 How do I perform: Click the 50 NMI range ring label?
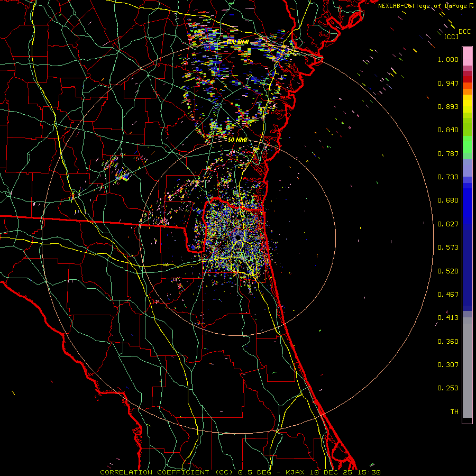[x=237, y=140]
